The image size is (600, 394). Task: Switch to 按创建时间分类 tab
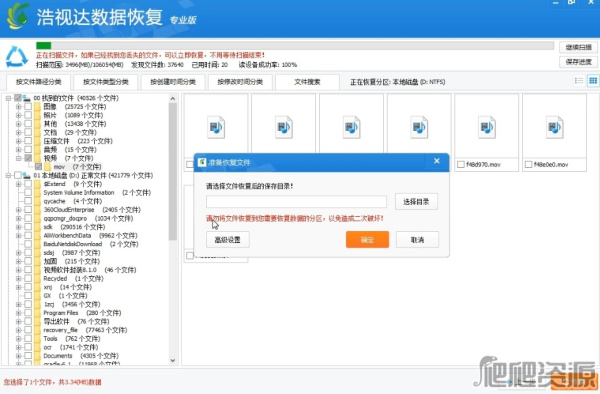pyautogui.click(x=173, y=82)
